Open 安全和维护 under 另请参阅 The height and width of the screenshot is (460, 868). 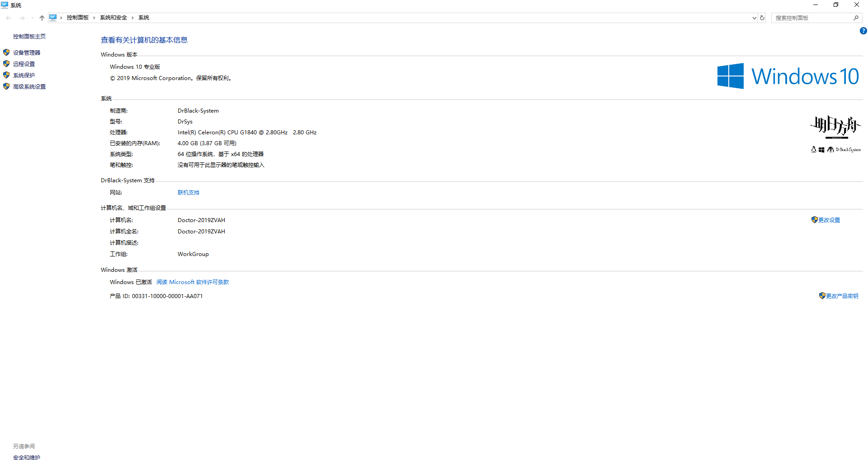pos(27,458)
